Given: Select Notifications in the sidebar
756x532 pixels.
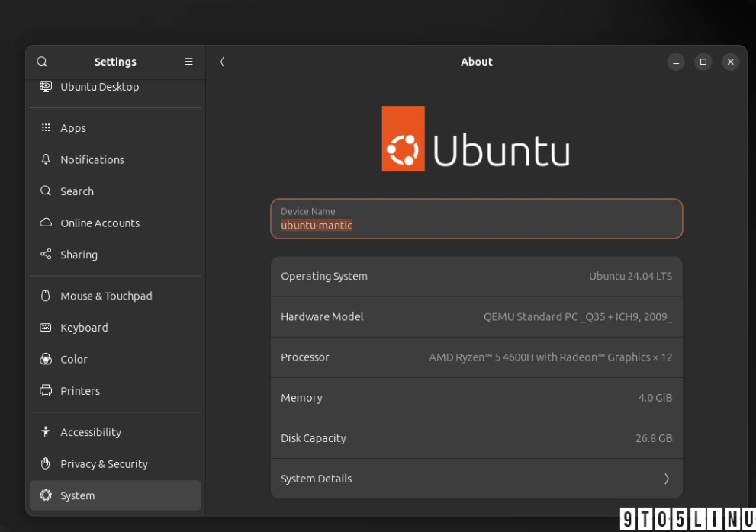Looking at the screenshot, I should tap(115, 159).
